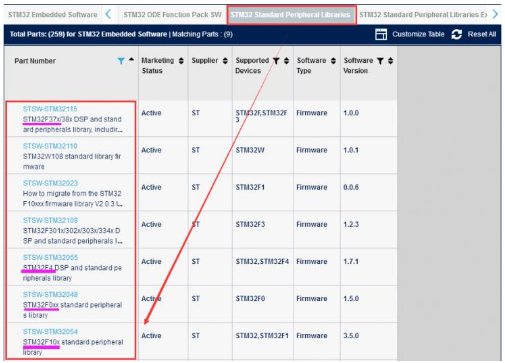The height and width of the screenshot is (363, 505).
Task: Open the Software Version filter funnel
Action: pyautogui.click(x=380, y=61)
